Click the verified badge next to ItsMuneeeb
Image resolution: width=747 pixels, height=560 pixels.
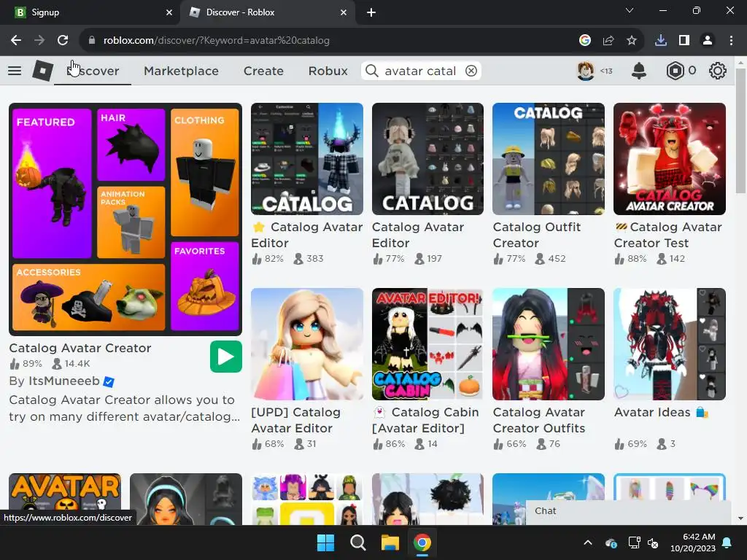pos(109,381)
